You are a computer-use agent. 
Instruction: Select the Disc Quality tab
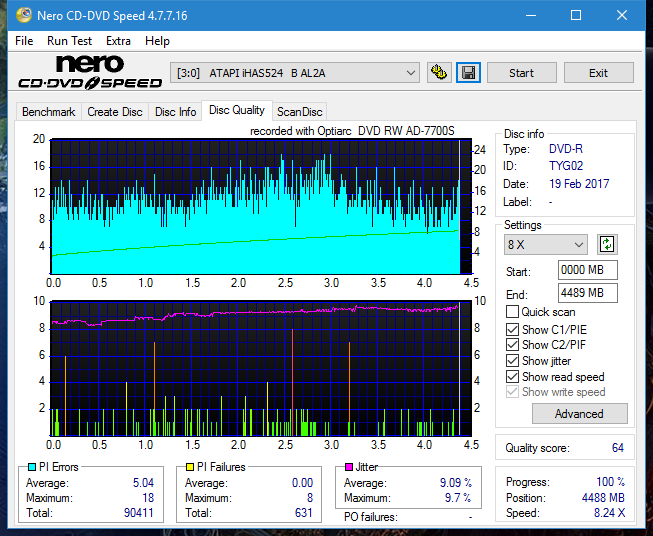coord(237,110)
